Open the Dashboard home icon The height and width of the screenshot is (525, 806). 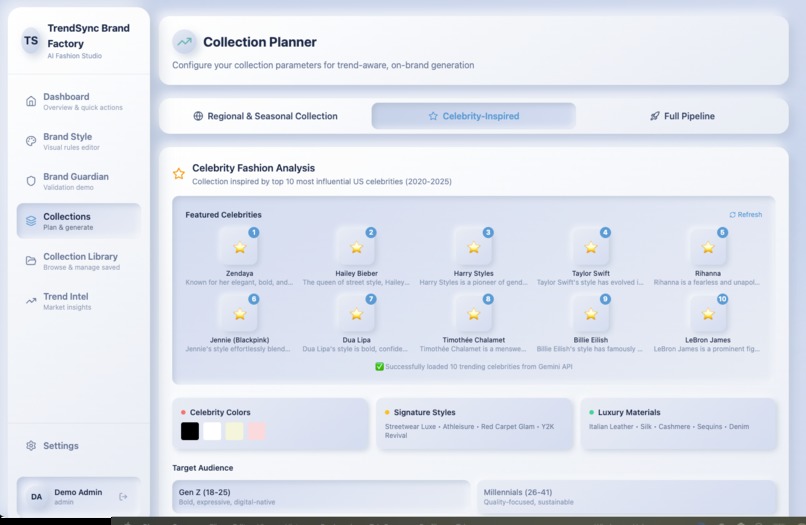pyautogui.click(x=31, y=101)
